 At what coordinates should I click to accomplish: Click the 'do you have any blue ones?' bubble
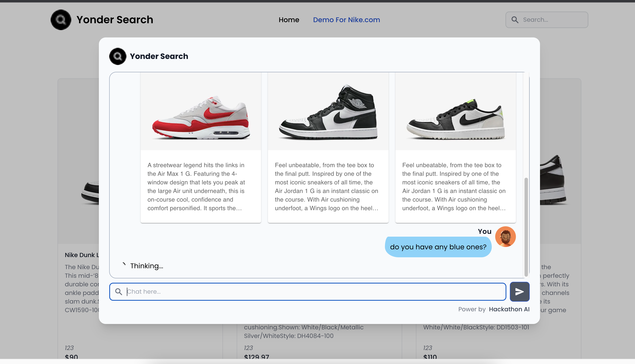click(438, 247)
